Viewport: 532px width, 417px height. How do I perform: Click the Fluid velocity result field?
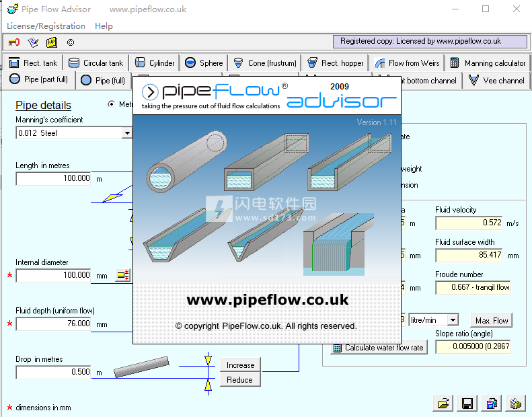pos(469,223)
